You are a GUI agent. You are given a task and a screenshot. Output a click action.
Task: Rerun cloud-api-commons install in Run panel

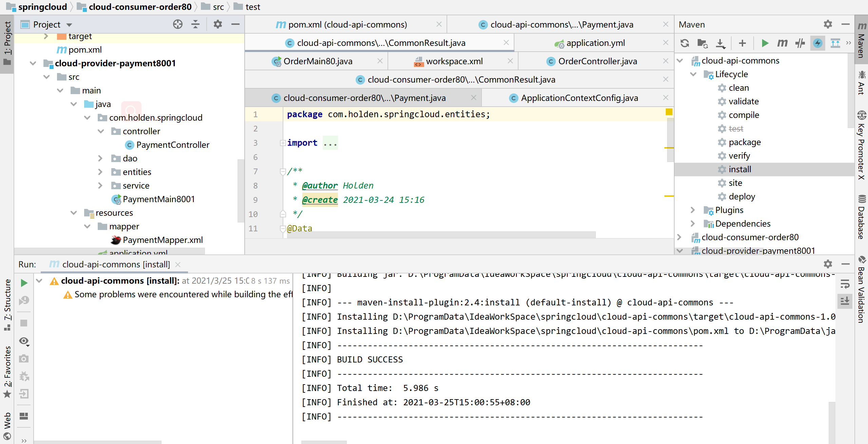pos(24,283)
